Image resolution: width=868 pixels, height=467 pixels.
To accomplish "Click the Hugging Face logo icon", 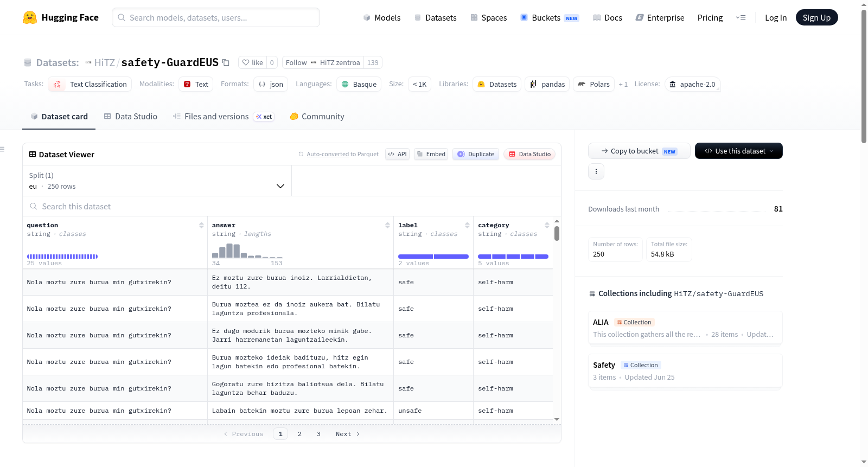I will point(30,17).
